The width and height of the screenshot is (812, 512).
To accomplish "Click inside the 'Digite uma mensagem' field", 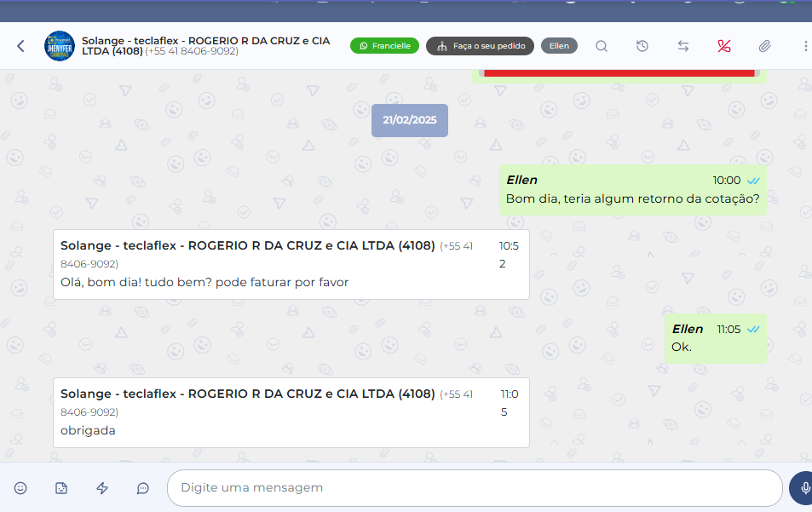I will coord(474,488).
